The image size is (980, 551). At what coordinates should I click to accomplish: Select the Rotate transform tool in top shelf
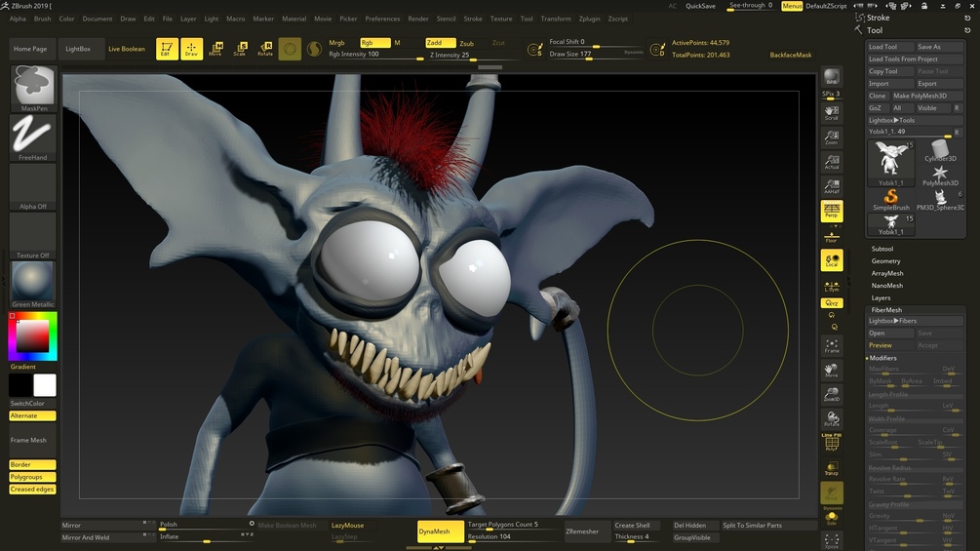pyautogui.click(x=265, y=49)
